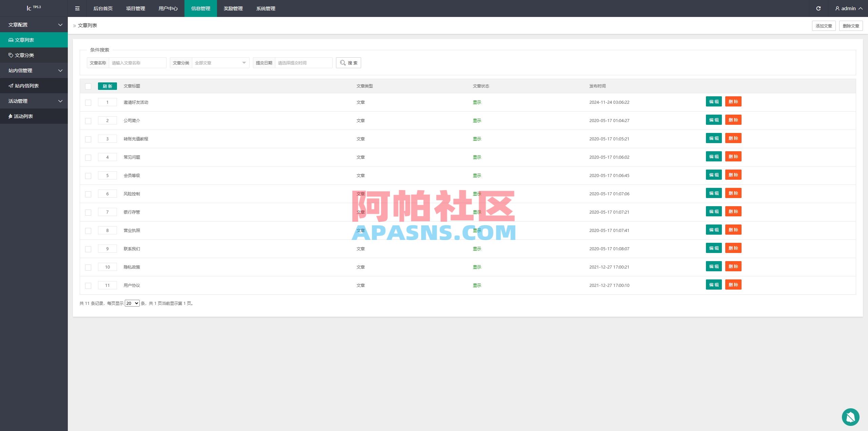The width and height of the screenshot is (868, 431).
Task: Click the green floating icon bottom right
Action: (851, 417)
